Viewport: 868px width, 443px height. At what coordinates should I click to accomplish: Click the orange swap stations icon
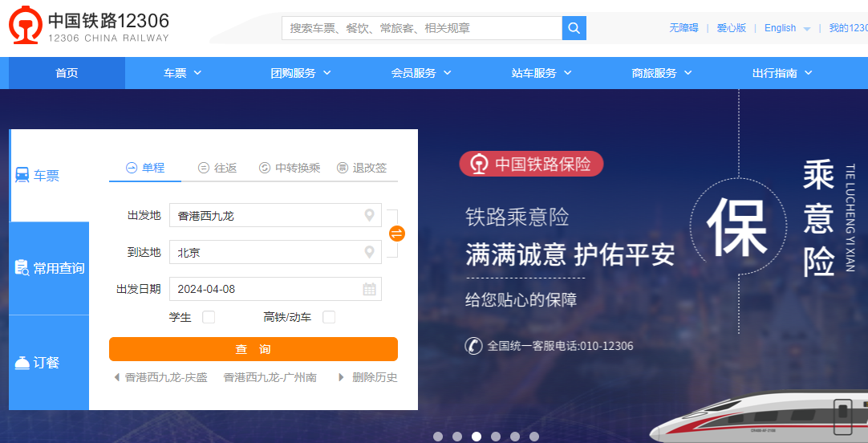click(x=397, y=234)
